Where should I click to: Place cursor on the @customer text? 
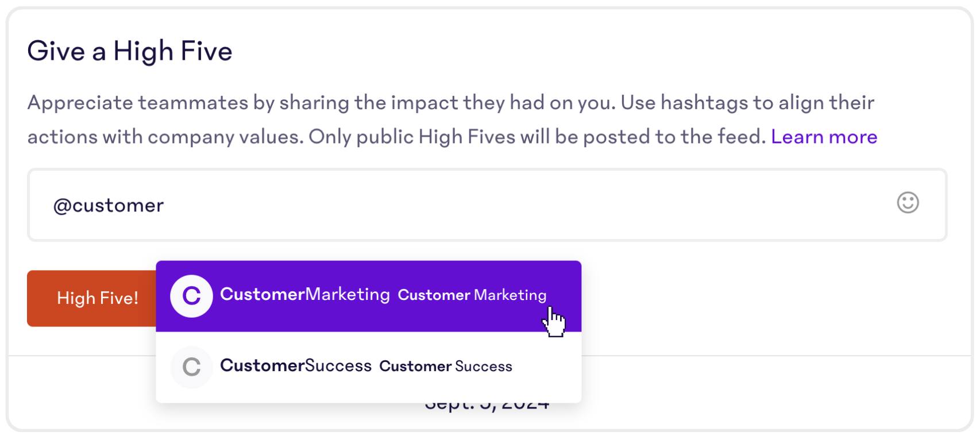pos(109,205)
